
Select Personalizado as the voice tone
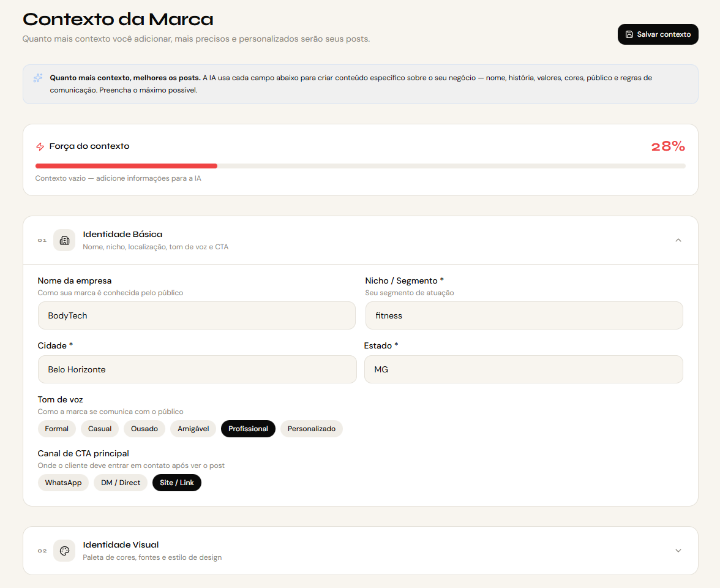pos(311,429)
